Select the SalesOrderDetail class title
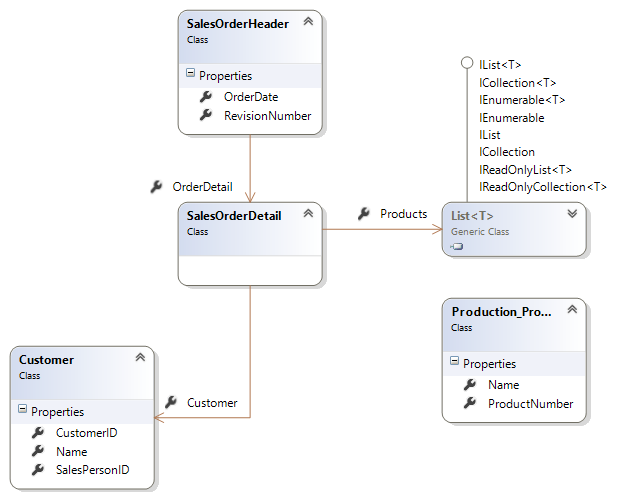This screenshot has height=498, width=625. [234, 216]
